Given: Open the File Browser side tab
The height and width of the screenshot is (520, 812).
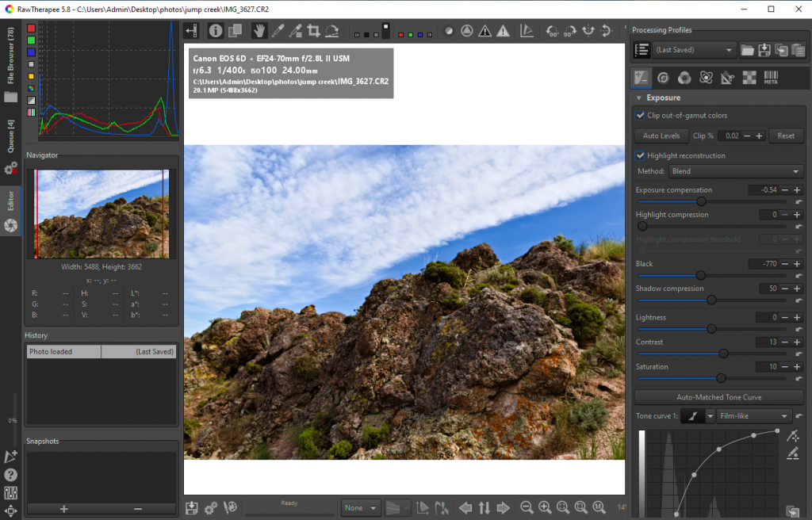Looking at the screenshot, I should [10, 57].
